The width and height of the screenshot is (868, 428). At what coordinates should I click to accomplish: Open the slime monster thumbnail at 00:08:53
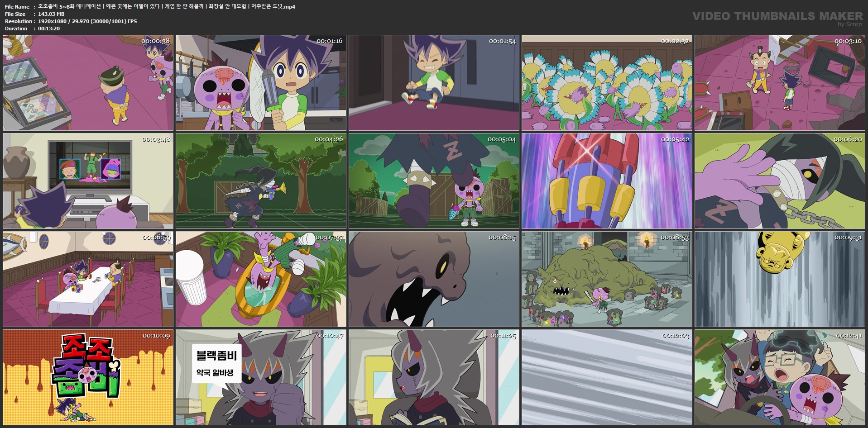pos(607,279)
